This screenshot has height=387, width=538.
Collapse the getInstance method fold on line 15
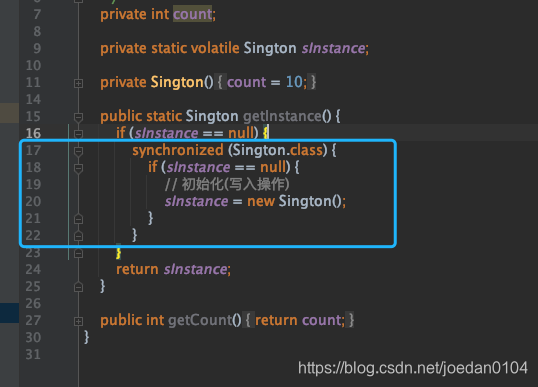pyautogui.click(x=78, y=117)
